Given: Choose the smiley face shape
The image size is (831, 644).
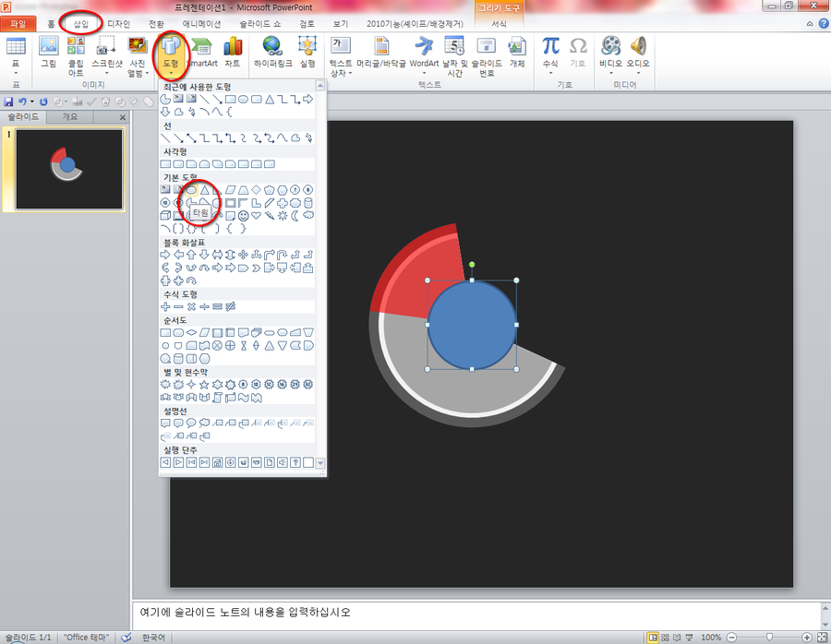Looking at the screenshot, I should 244,216.
